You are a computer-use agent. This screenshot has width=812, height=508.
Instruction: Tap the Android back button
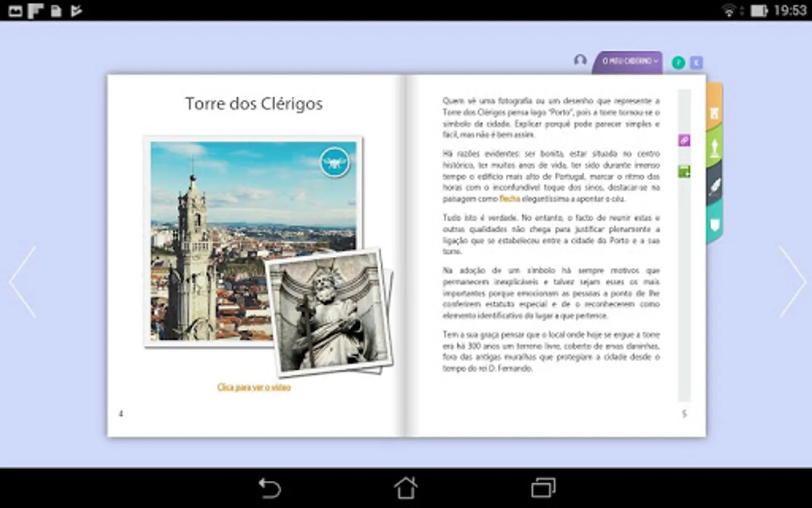point(270,488)
